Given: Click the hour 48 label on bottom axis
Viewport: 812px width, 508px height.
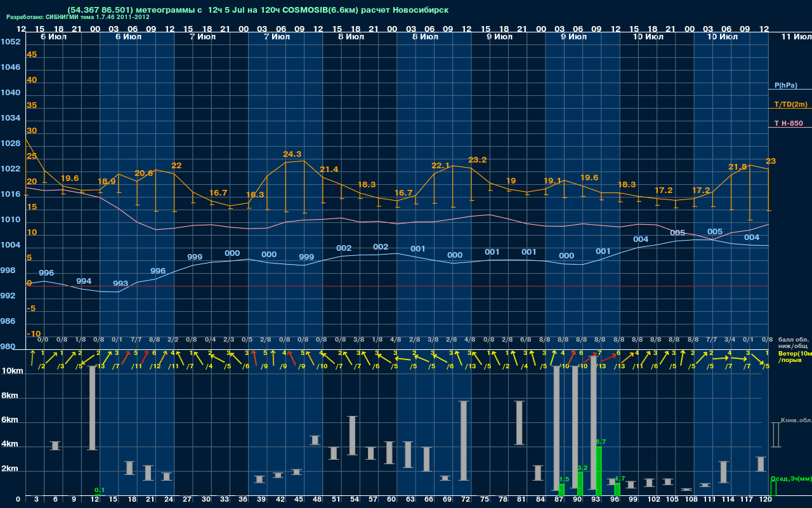Looking at the screenshot, I should pos(316,500).
